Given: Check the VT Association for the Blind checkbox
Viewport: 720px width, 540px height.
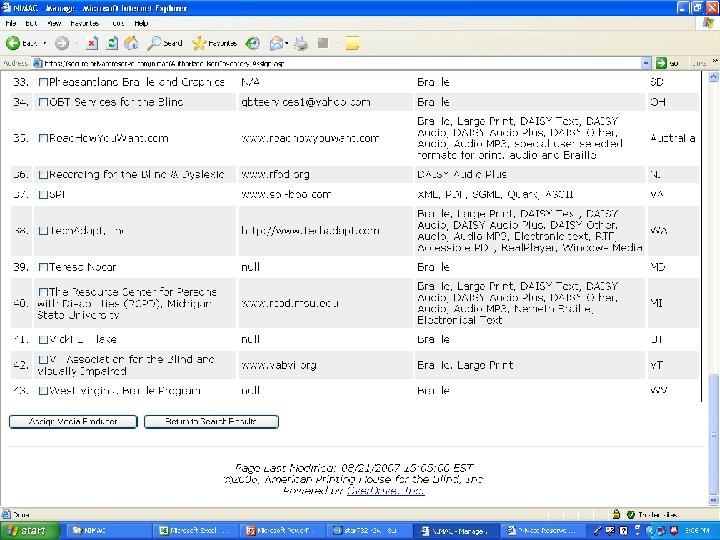Looking at the screenshot, I should point(43,359).
